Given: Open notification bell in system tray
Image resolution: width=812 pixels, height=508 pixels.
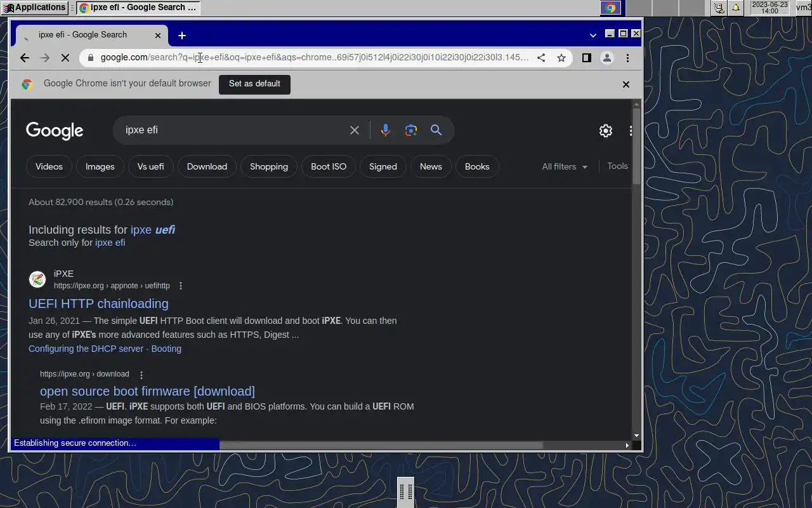Looking at the screenshot, I should 736,8.
